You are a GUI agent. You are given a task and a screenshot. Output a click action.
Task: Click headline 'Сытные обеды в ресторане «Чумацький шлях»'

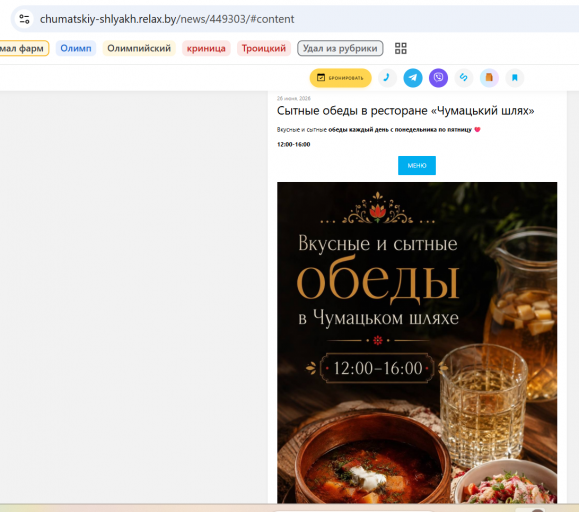[x=405, y=111]
